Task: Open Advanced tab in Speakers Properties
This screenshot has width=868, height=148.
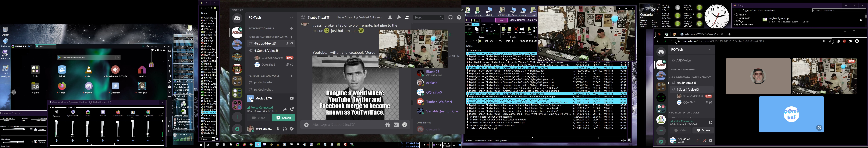Action: pos(26,118)
